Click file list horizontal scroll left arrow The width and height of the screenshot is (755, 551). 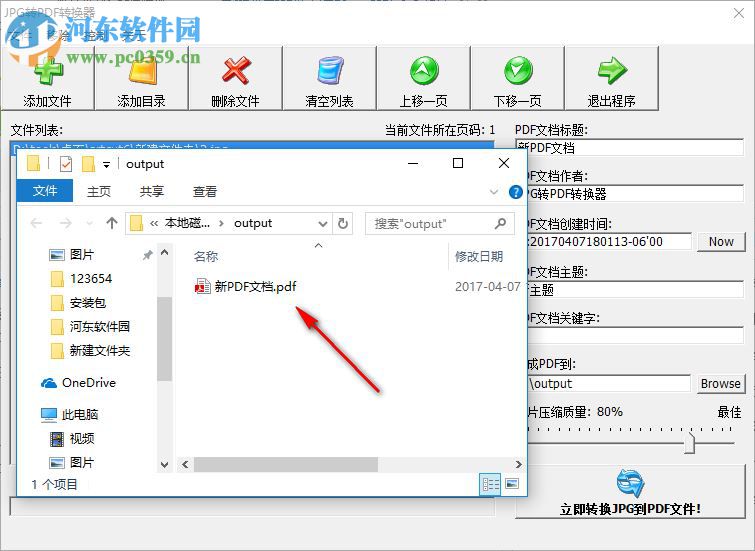coord(185,464)
